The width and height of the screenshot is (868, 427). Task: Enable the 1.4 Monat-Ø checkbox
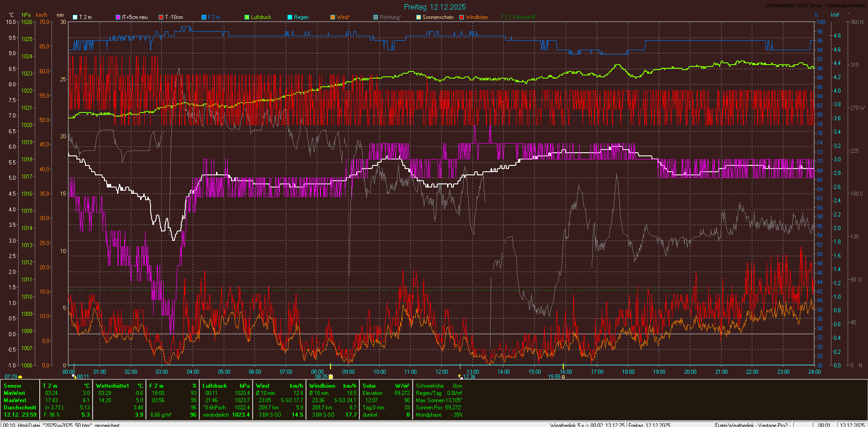(505, 17)
